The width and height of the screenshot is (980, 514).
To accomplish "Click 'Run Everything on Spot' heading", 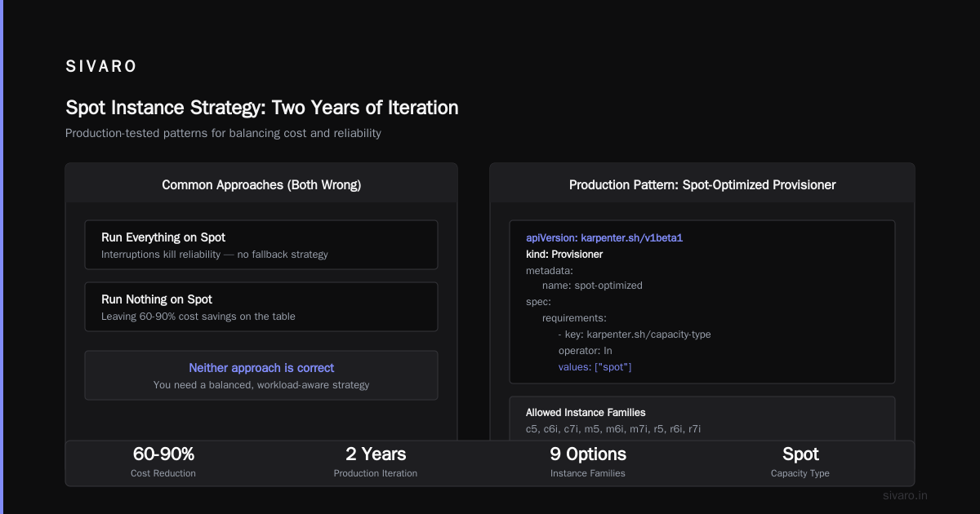I will [x=163, y=237].
